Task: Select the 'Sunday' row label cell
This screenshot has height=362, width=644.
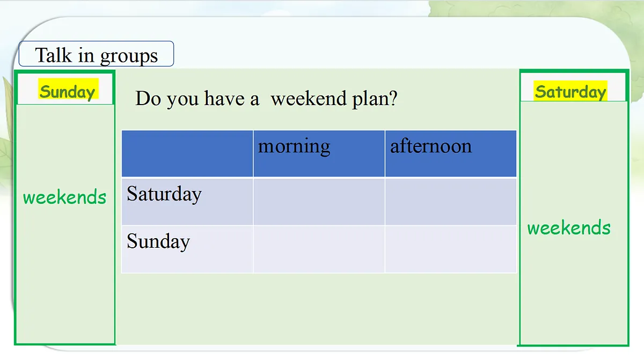Action: 187,249
